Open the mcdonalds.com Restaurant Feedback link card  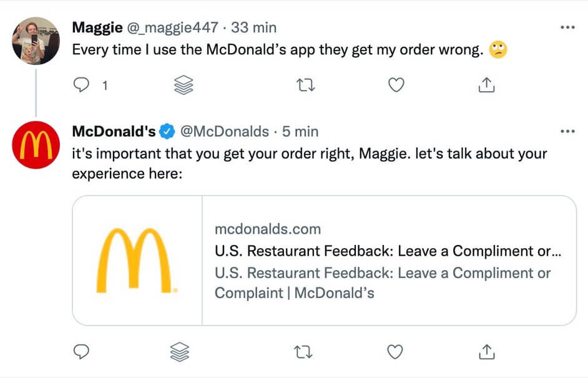(325, 260)
